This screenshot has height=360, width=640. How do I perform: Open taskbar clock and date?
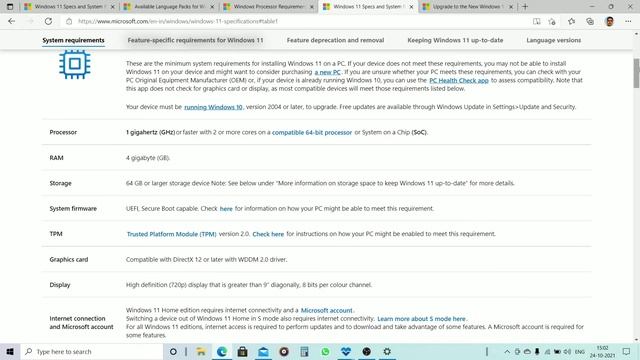pos(602,351)
